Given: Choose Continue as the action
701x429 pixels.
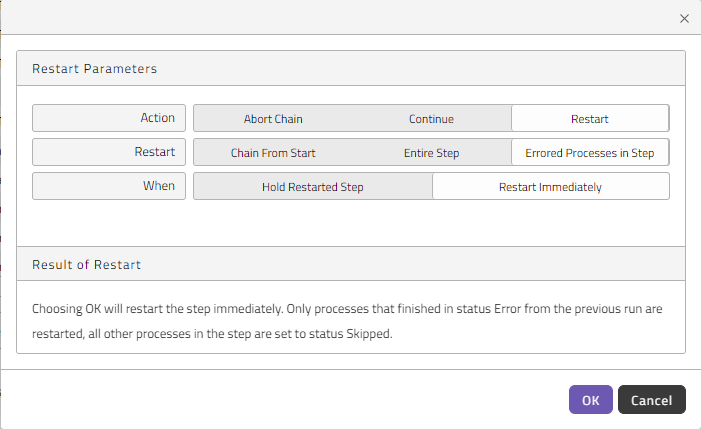Looking at the screenshot, I should pos(431,118).
